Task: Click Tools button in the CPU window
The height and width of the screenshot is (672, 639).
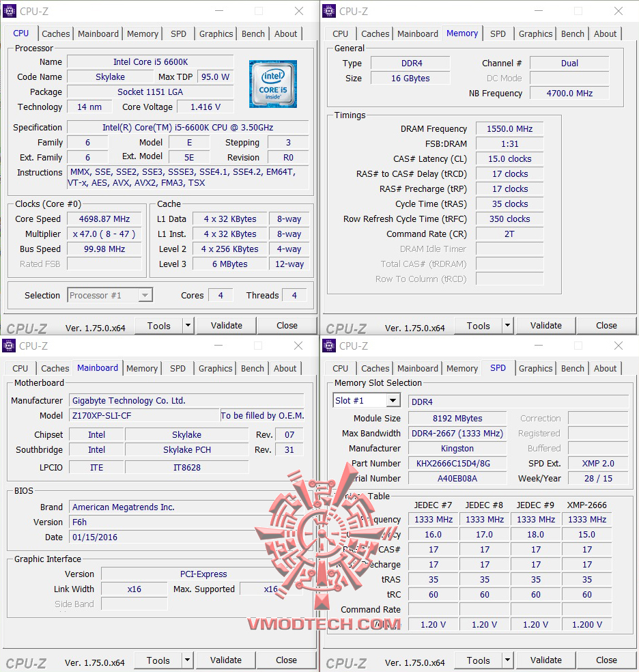Action: point(159,326)
